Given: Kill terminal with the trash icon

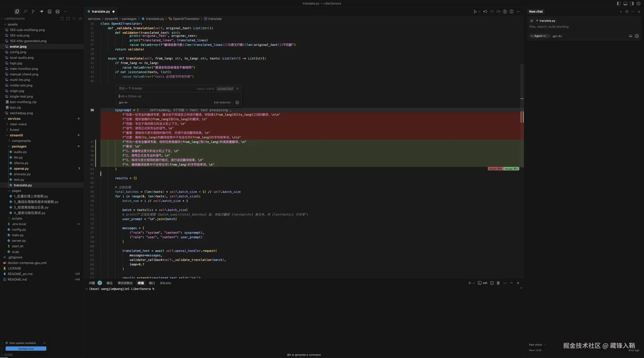Looking at the screenshot, I should 498,283.
